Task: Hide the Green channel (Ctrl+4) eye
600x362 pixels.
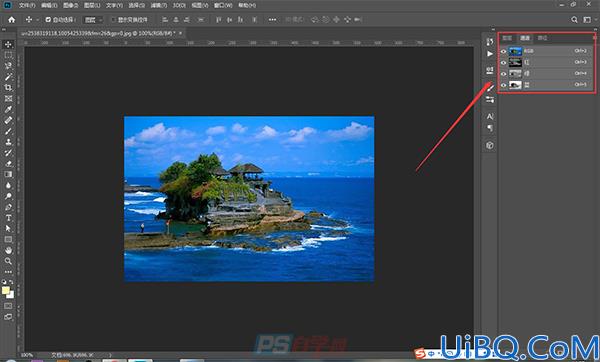Action: tap(504, 73)
